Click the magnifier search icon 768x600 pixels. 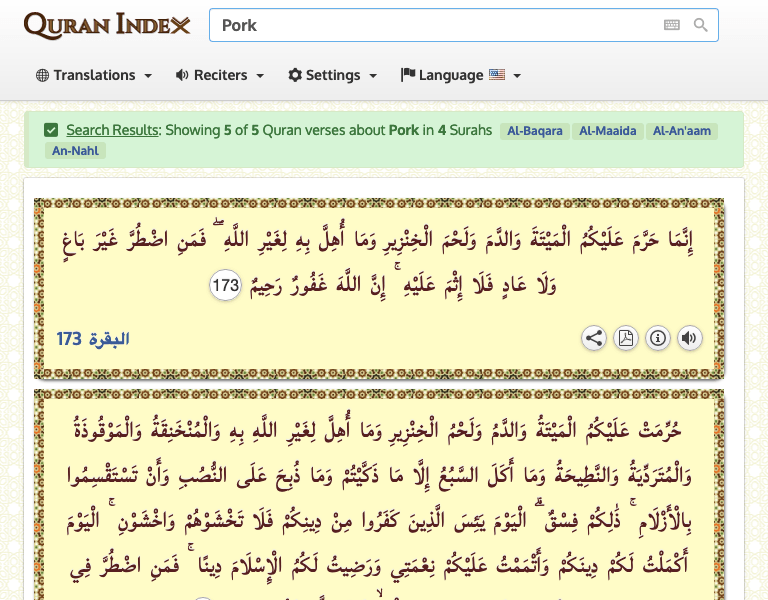click(701, 25)
